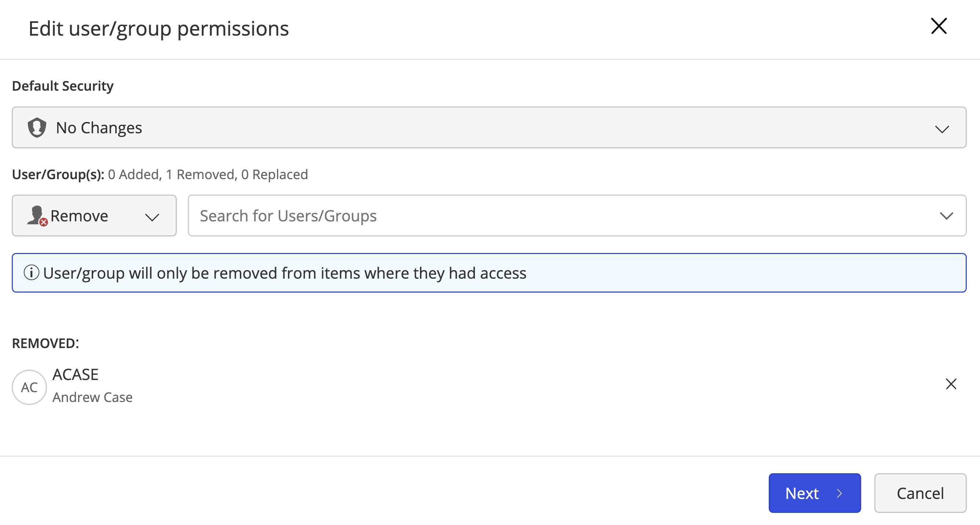980x525 pixels.
Task: Click the chevron beside Remove label
Action: coord(152,217)
